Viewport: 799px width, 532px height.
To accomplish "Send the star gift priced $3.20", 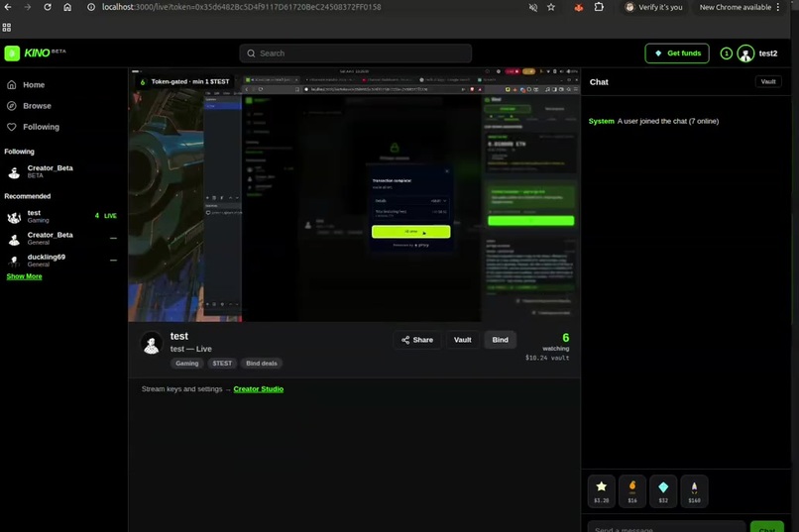I will (602, 491).
